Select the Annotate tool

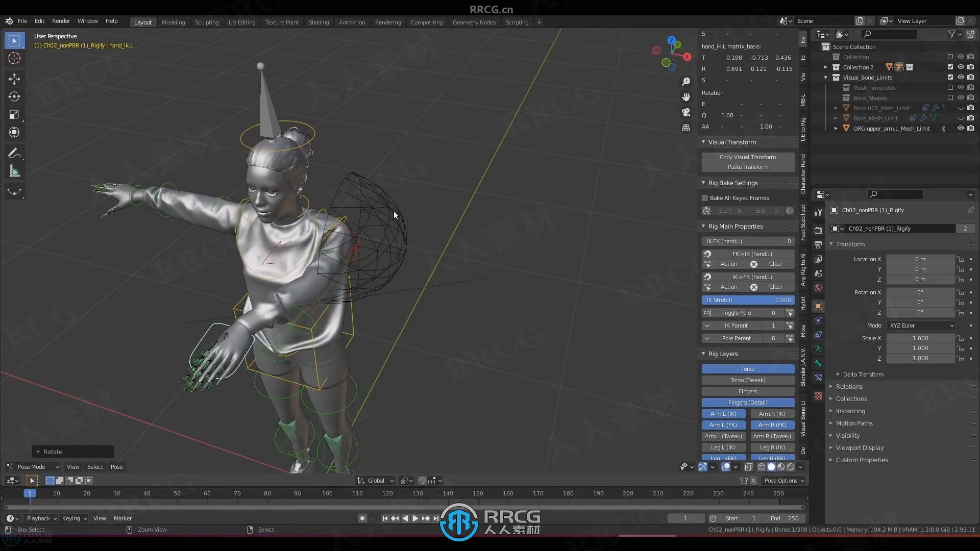point(14,154)
